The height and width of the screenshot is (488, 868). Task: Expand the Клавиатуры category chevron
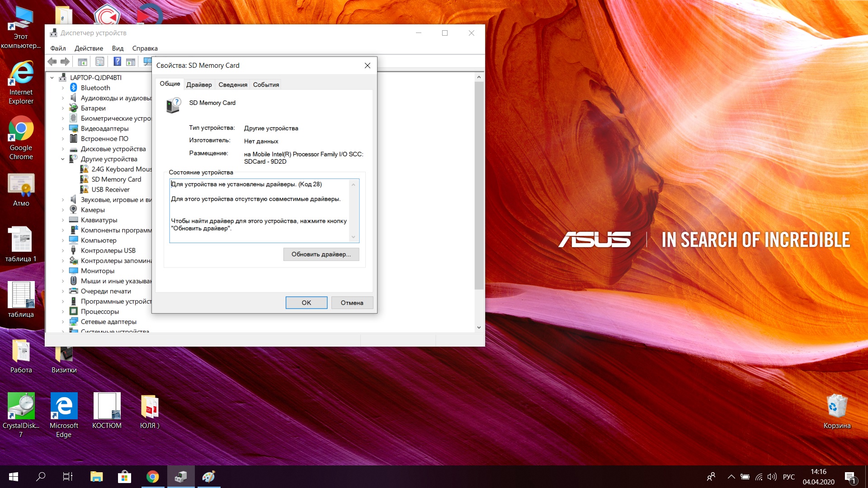(x=63, y=220)
